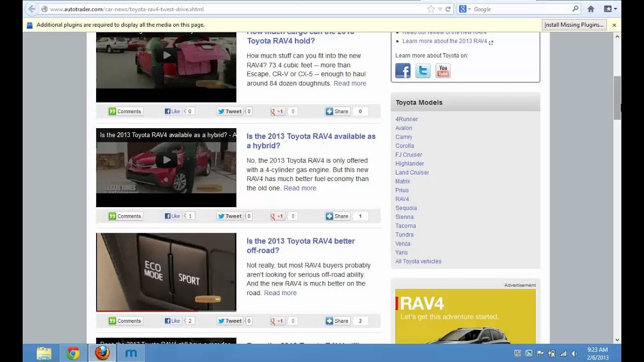This screenshot has width=644, height=362.
Task: Open Comments for the off-road article
Action: tap(125, 321)
